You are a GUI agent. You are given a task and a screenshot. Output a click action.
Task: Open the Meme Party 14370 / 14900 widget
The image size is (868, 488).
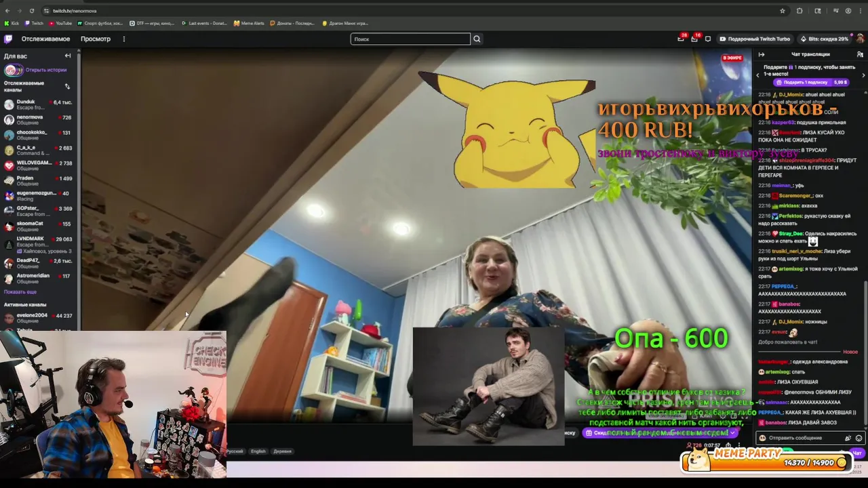tap(767, 461)
